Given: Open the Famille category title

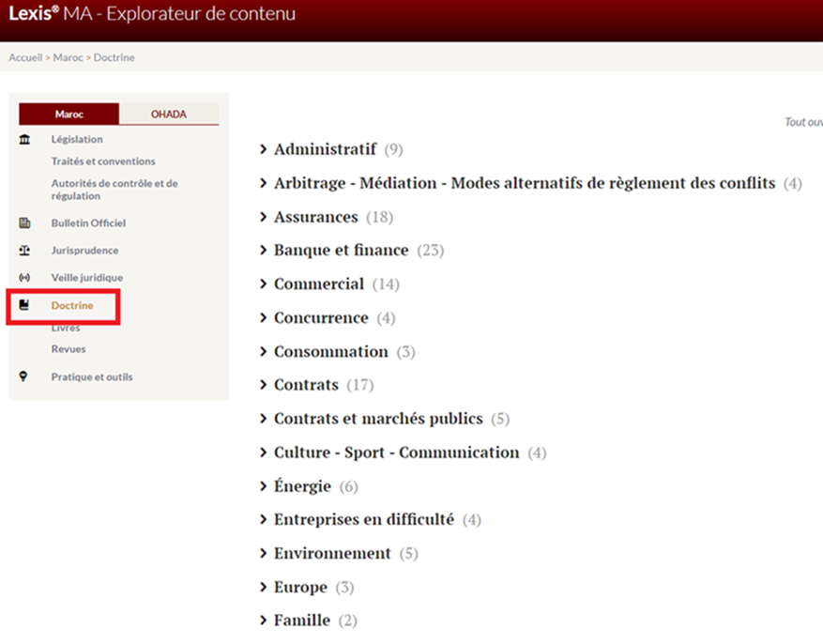Looking at the screenshot, I should coord(302,621).
